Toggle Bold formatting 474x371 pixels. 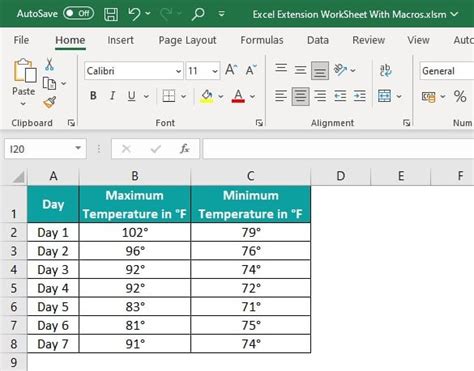(93, 96)
